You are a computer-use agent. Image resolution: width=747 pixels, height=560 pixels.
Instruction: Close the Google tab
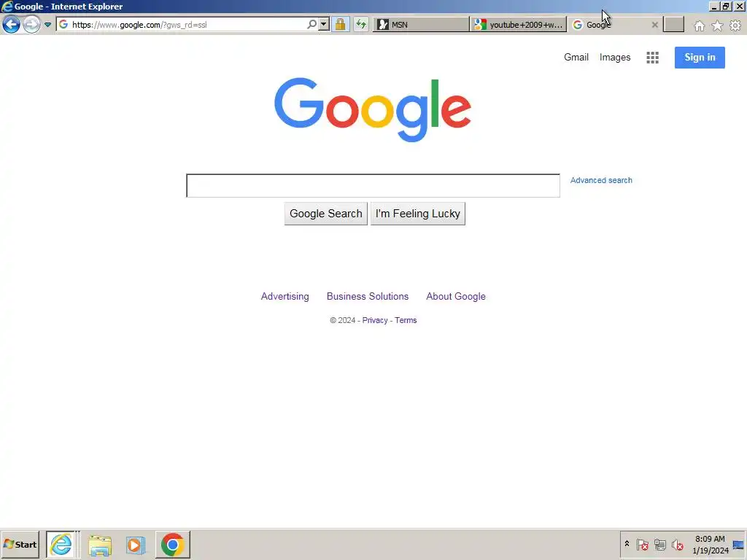[x=654, y=25]
